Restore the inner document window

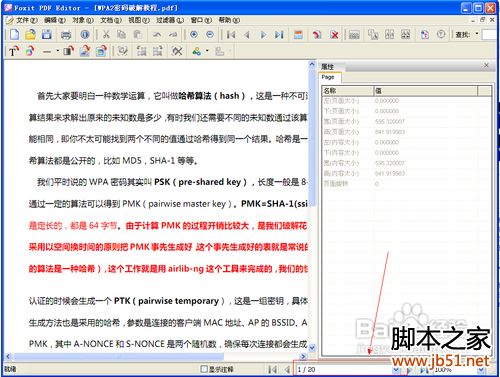(x=482, y=20)
